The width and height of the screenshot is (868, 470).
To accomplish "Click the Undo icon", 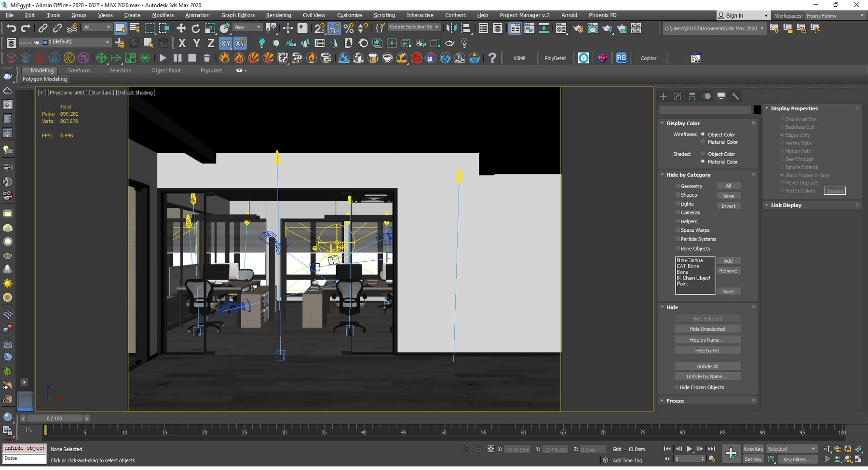I will click(x=12, y=28).
